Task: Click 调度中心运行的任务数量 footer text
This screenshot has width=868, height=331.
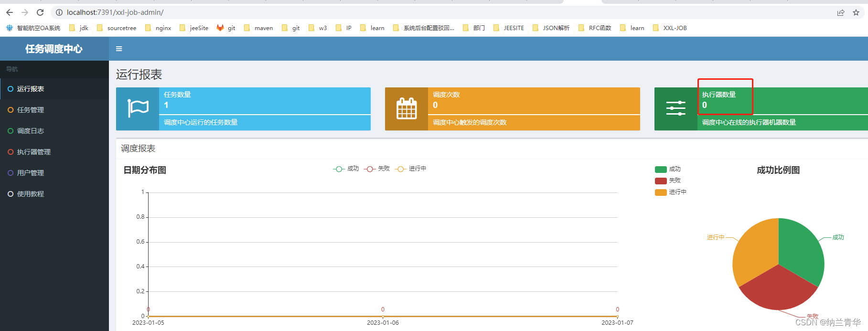Action: (x=201, y=122)
